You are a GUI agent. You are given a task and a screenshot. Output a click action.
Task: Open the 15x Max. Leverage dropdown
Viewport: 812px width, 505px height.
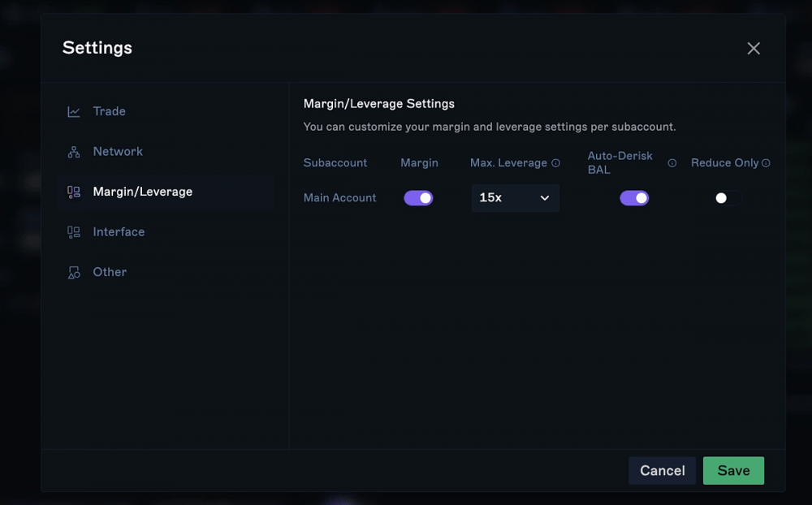pos(516,198)
